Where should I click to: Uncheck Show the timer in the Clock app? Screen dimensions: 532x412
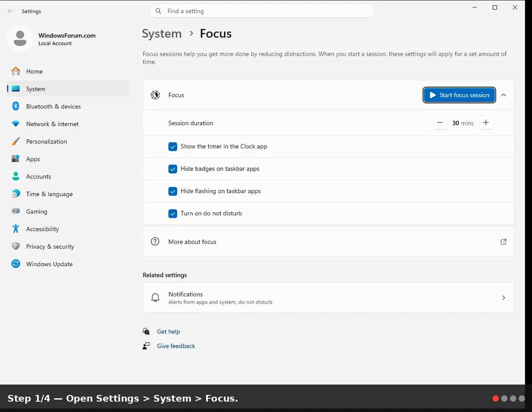(x=173, y=146)
